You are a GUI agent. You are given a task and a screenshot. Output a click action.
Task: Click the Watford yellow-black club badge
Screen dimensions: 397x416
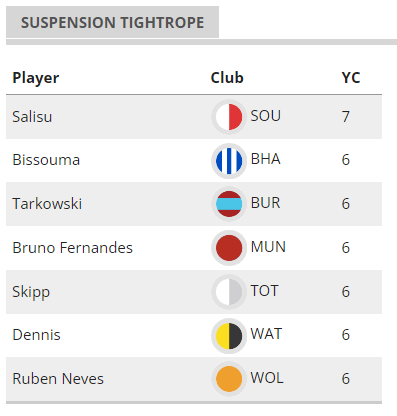coord(229,336)
